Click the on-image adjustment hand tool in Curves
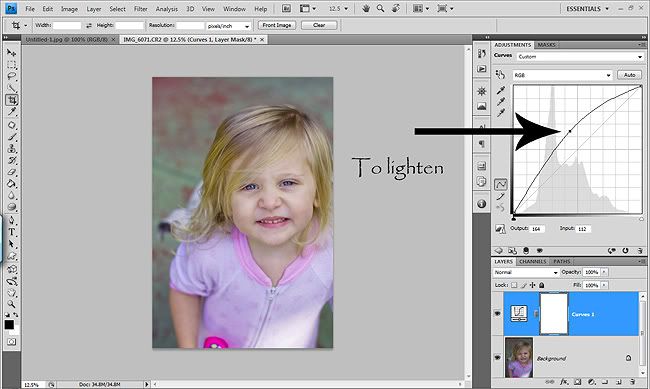Image resolution: width=650 pixels, height=389 pixels. click(x=500, y=75)
